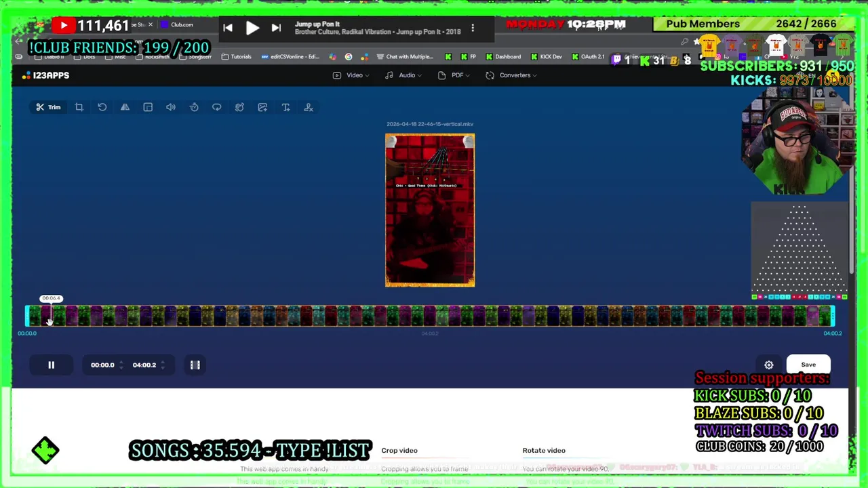Open the editCSVonline bookmark

[290, 57]
